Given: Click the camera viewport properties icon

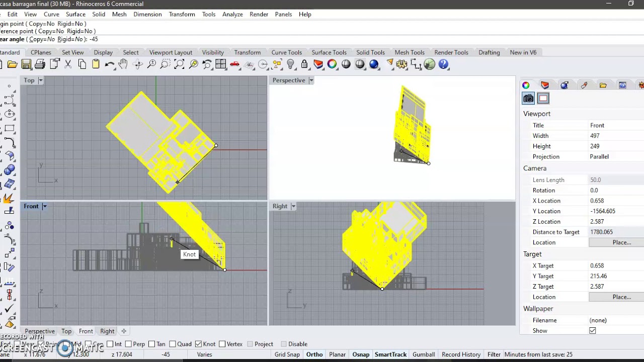Looking at the screenshot, I should (528, 99).
